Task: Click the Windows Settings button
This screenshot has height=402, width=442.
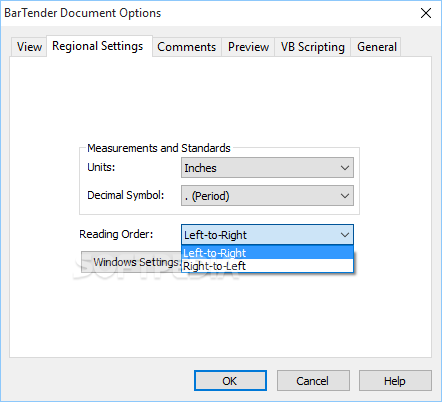Action: pos(131,262)
